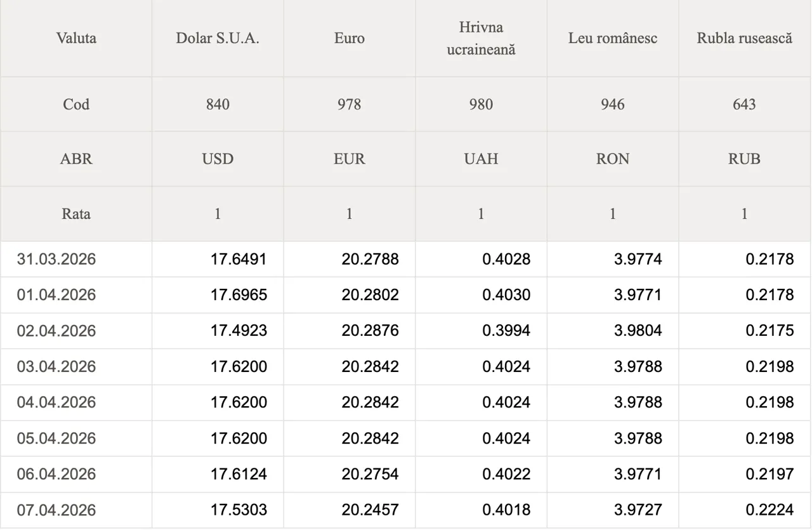Click the USD rate 17.6124
Viewport: 812px width, 530px height.
point(239,474)
